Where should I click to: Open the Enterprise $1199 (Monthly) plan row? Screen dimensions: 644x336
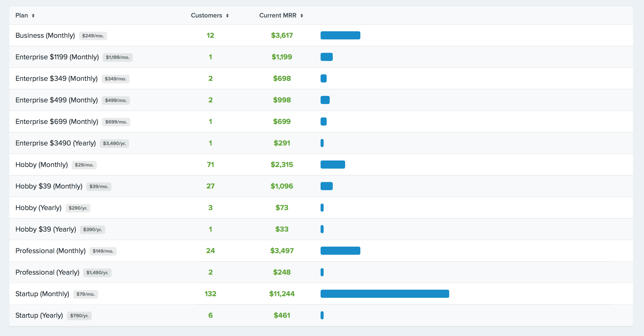57,57
